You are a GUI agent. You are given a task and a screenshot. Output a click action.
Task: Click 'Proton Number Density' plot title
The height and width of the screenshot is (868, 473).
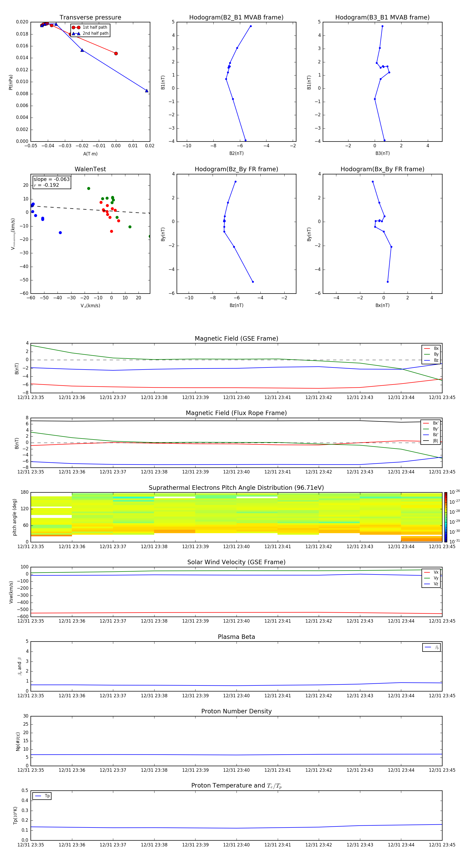(236, 711)
